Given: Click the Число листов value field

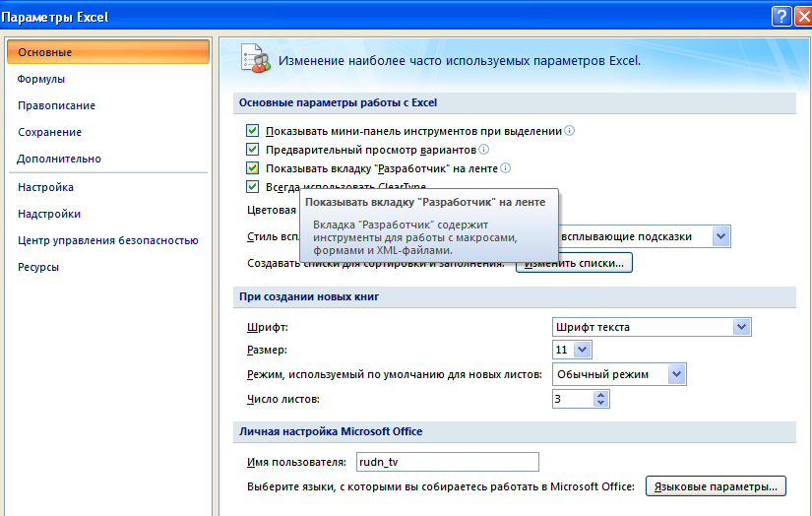Looking at the screenshot, I should click(573, 399).
